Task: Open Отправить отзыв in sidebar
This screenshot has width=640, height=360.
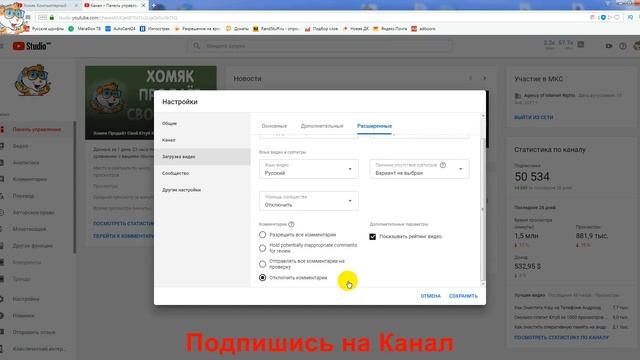Action: [34, 332]
